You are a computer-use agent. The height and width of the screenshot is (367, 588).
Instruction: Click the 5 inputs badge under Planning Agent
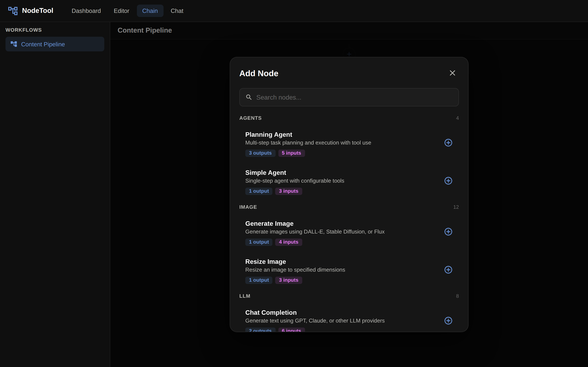click(x=291, y=153)
